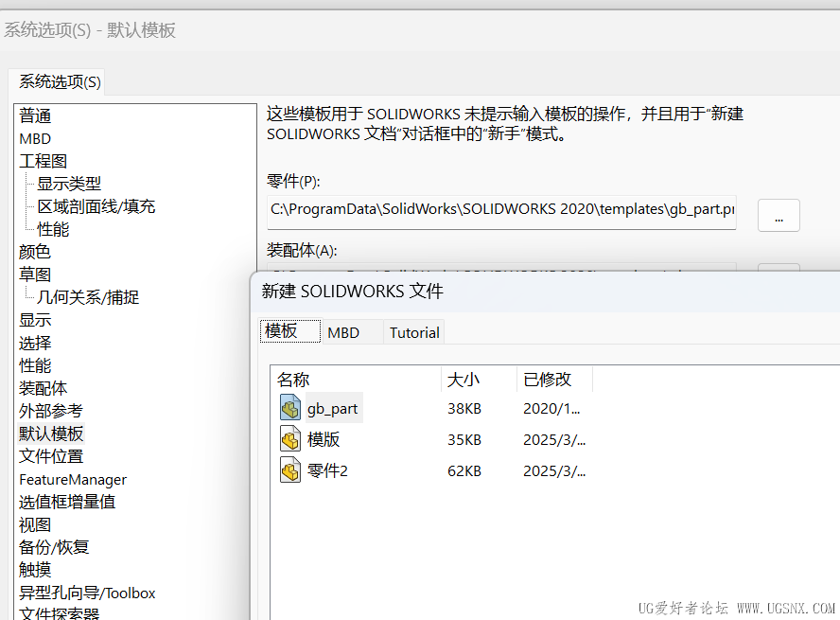Viewport: 840px width, 620px height.
Task: Click the 35KB size cell
Action: [464, 439]
